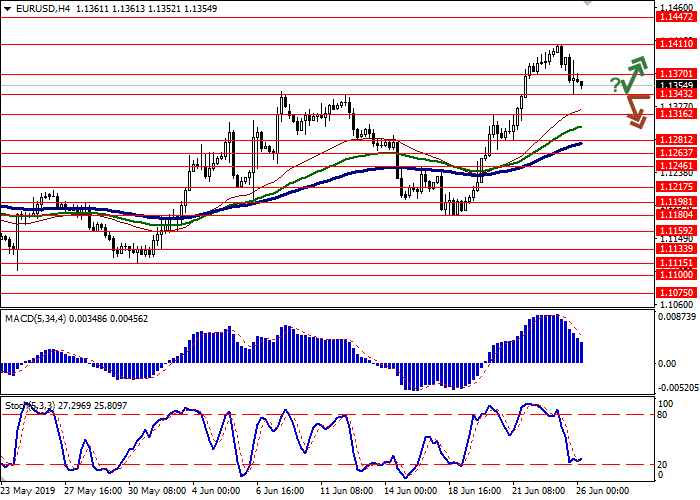Click the 1.11000 support level label
Viewport: 700px width, 500px height.
pyautogui.click(x=674, y=273)
